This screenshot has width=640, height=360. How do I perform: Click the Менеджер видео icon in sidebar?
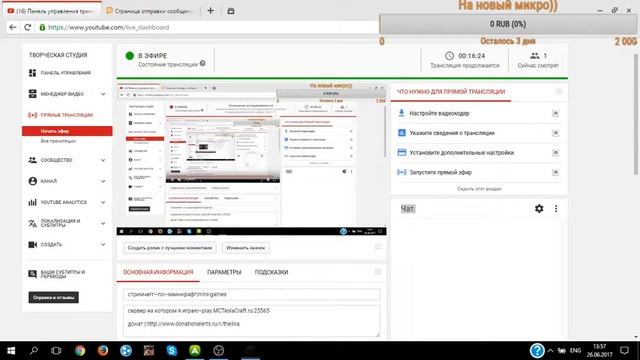[32, 94]
